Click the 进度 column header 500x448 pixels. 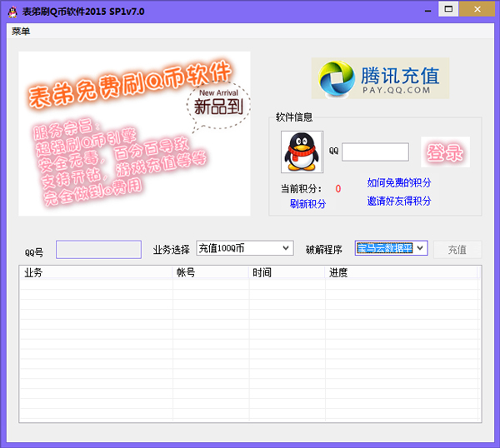pos(402,272)
